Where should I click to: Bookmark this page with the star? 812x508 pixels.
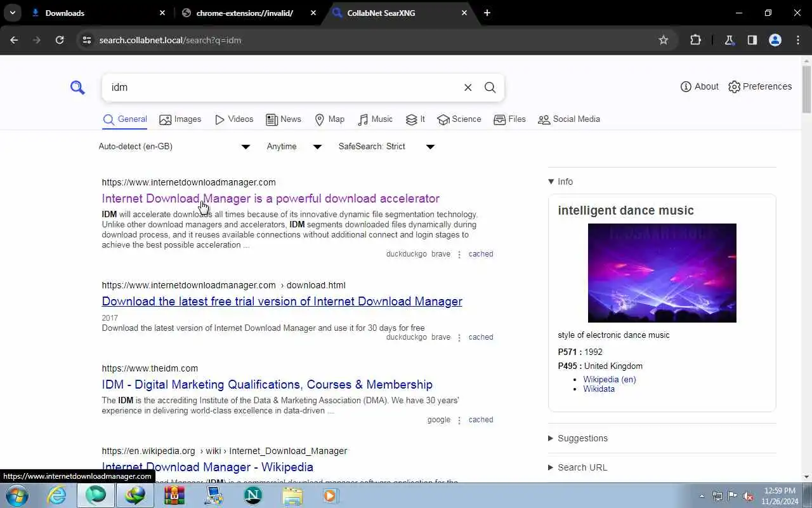click(x=664, y=40)
